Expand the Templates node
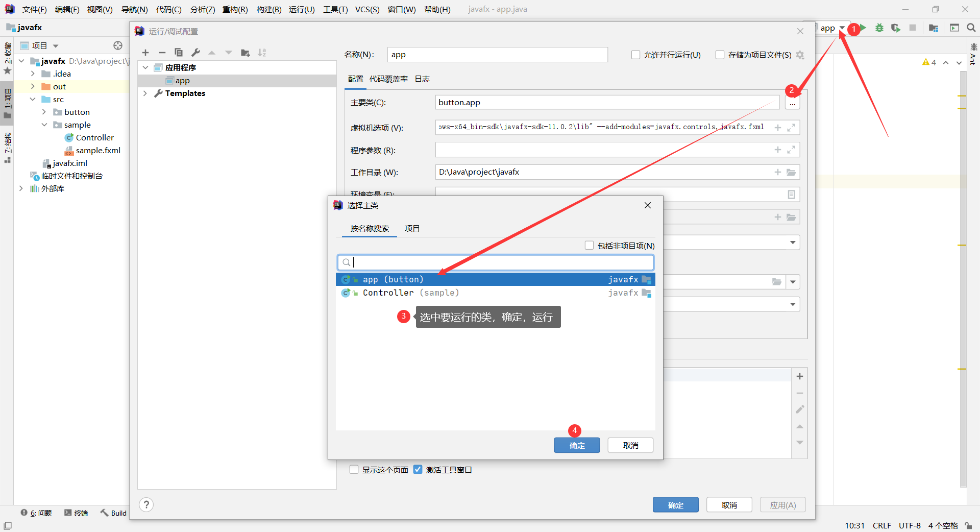Viewport: 980px width, 532px height. [145, 93]
